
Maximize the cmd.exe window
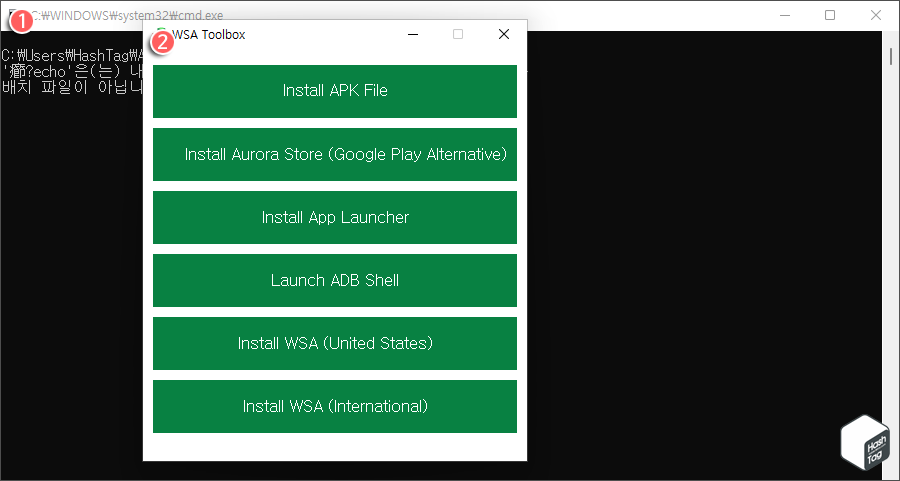(830, 15)
